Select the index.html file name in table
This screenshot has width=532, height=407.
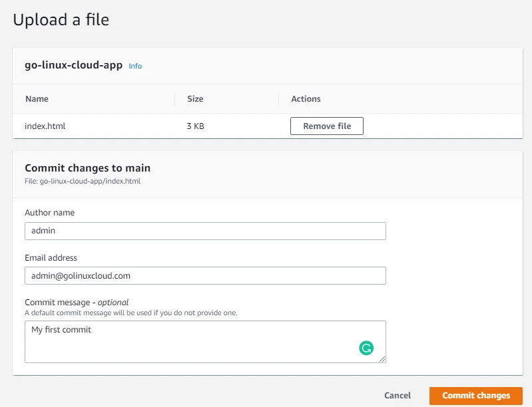point(45,126)
